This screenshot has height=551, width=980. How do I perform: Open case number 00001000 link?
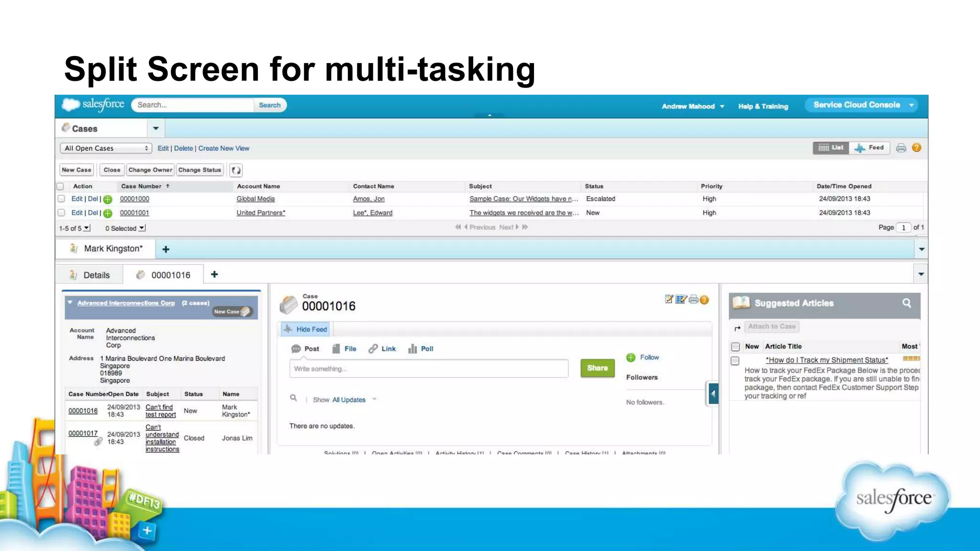click(134, 199)
